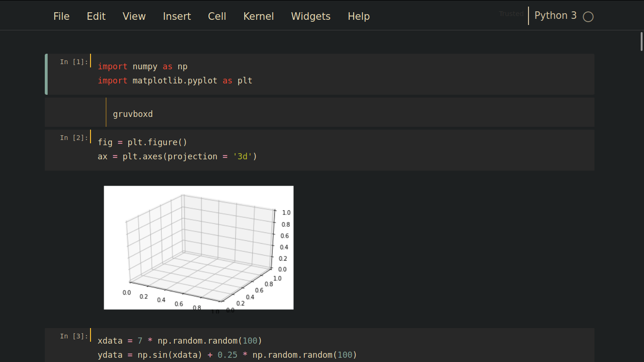Viewport: 644px width, 362px height.
Task: Open the Widgets menu
Action: [x=311, y=16]
